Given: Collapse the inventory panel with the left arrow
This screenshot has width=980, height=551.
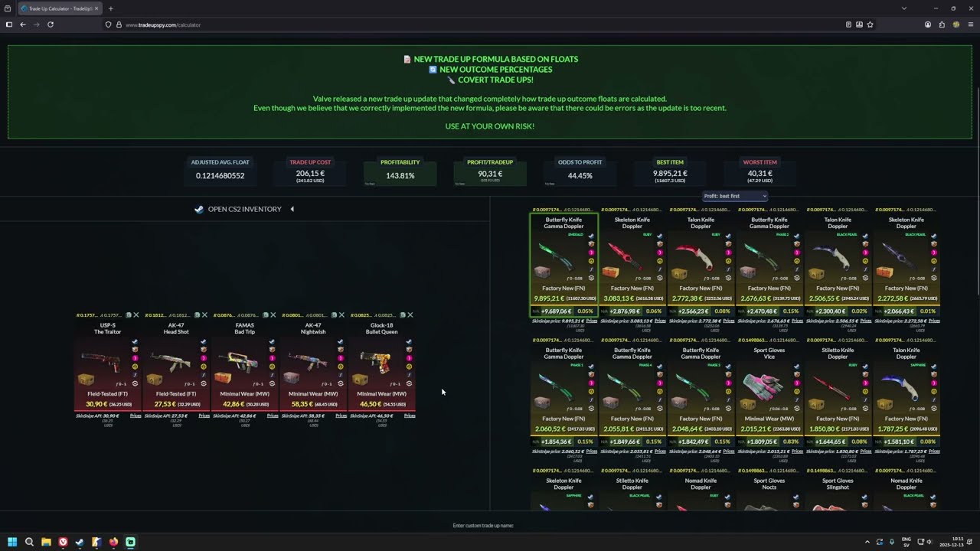Looking at the screenshot, I should point(292,209).
